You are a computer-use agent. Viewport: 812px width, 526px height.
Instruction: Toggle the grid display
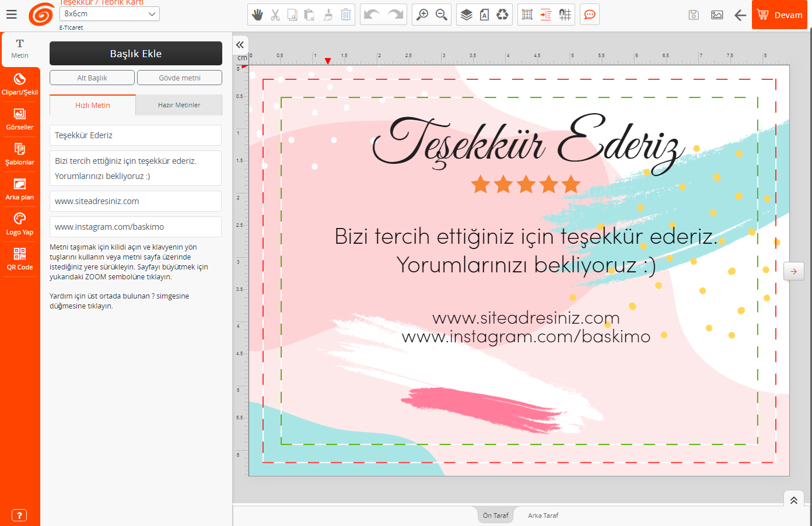[x=527, y=15]
